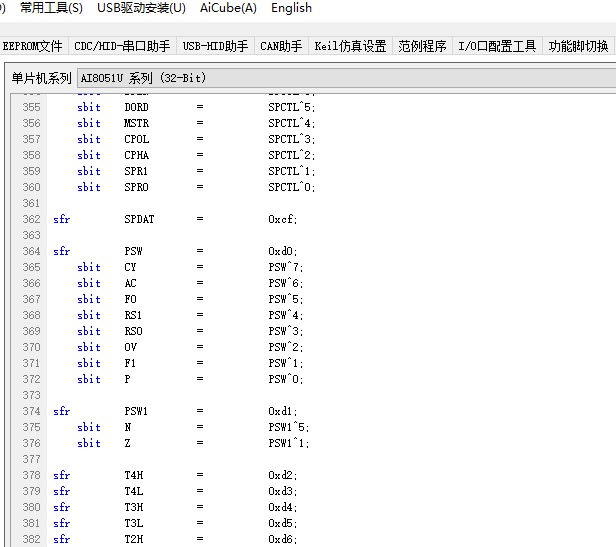Viewport: 616px width, 547px height.
Task: Click the DORD identifier on line 355
Action: (x=136, y=107)
